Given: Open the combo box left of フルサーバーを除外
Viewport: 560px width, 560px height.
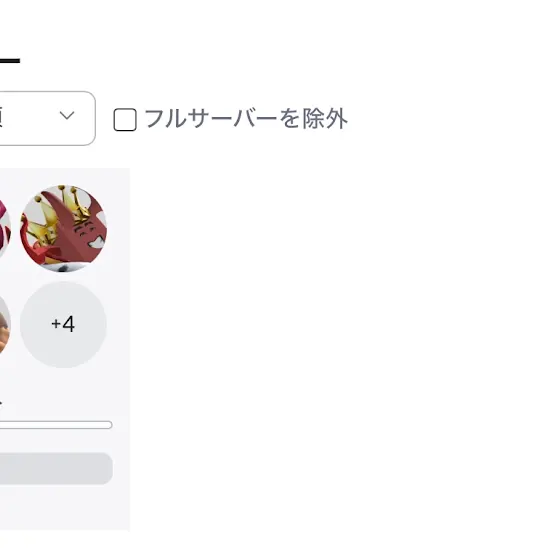Looking at the screenshot, I should click(48, 118).
